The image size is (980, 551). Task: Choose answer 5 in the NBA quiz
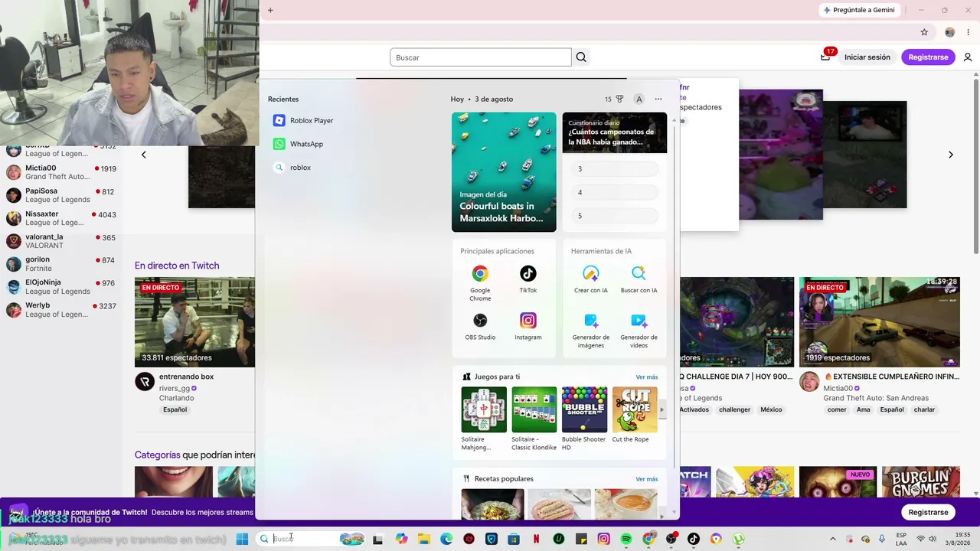(614, 216)
